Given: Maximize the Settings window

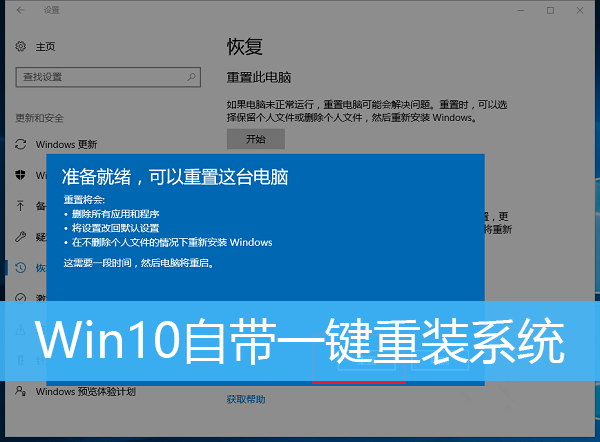Looking at the screenshot, I should click(550, 10).
